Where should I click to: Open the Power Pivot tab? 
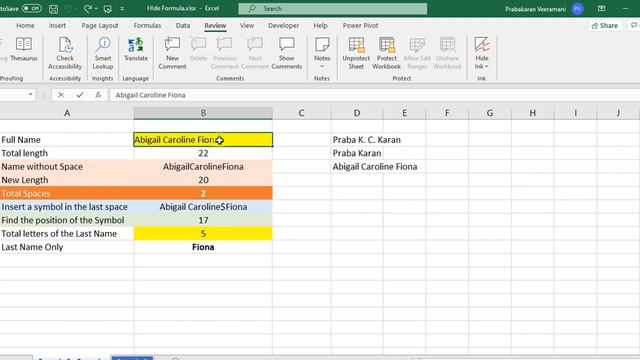[360, 25]
